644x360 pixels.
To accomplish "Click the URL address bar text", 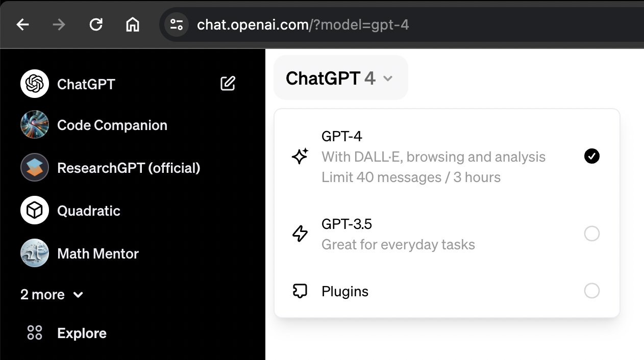I will pyautogui.click(x=303, y=24).
